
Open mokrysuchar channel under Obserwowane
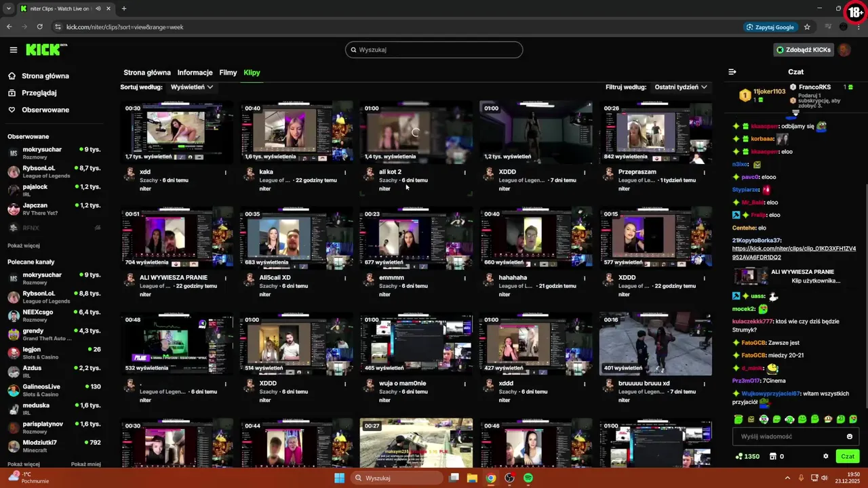(x=54, y=153)
